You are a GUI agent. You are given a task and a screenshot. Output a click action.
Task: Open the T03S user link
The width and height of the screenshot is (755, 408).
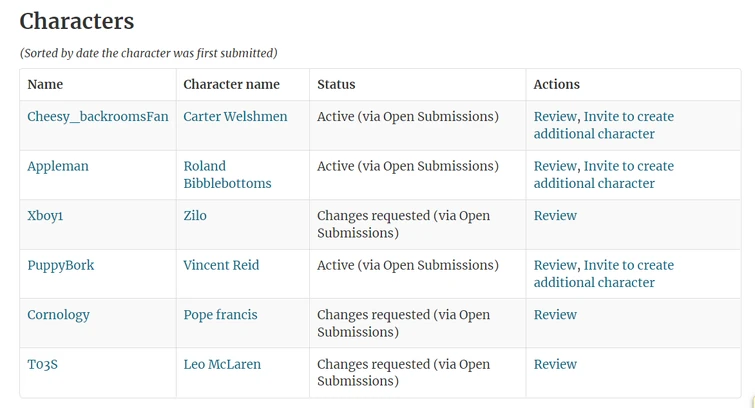point(42,365)
